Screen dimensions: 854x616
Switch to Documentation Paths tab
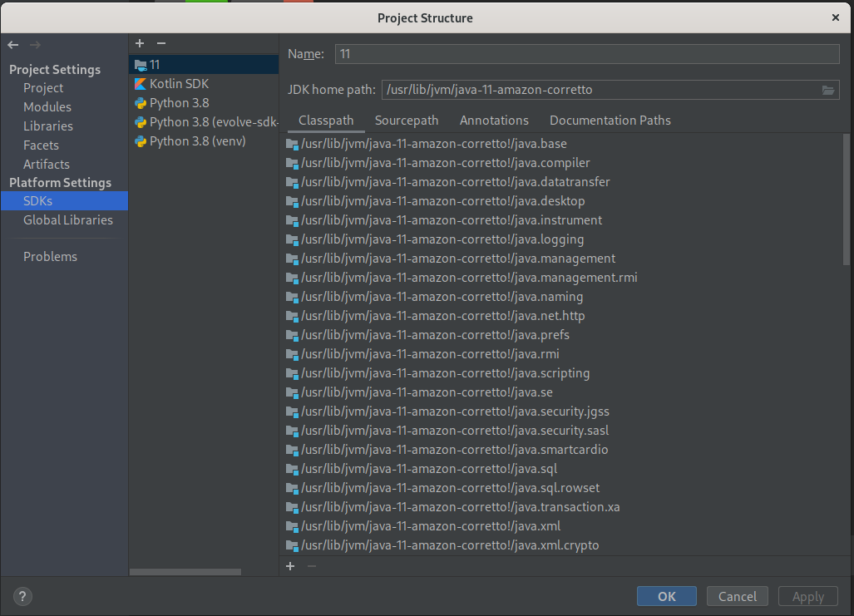(610, 121)
